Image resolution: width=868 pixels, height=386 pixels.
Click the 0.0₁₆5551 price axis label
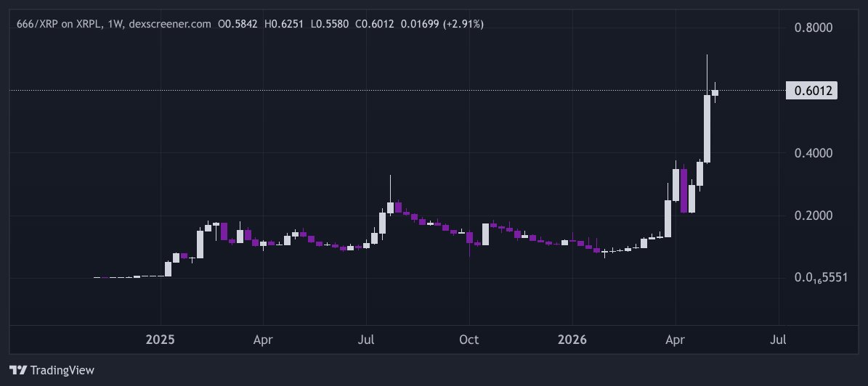(x=821, y=278)
